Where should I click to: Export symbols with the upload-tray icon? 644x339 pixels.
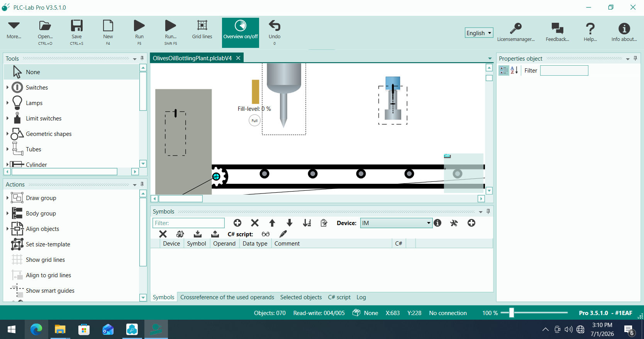tap(215, 234)
